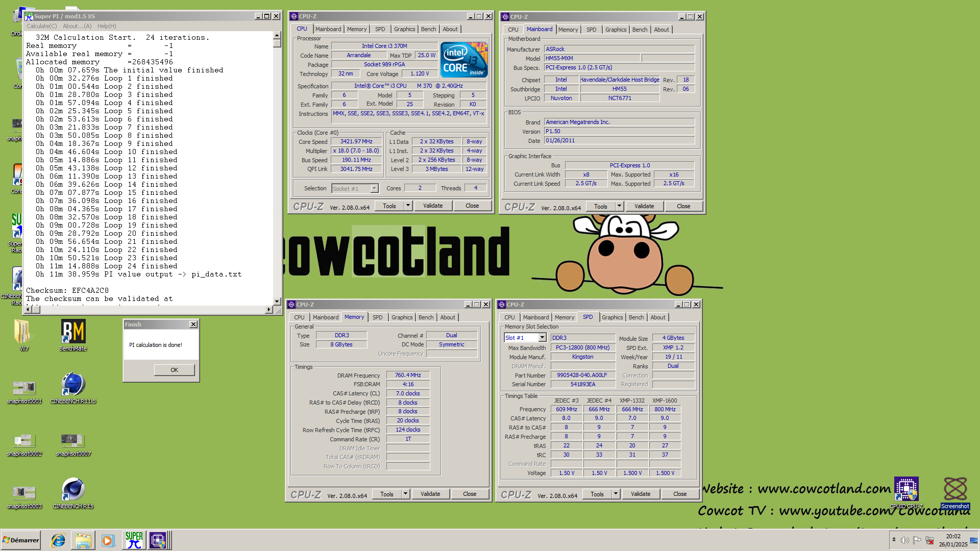Click the Show desktop button on taskbar
The height and width of the screenshot is (551, 980).
coord(974,540)
